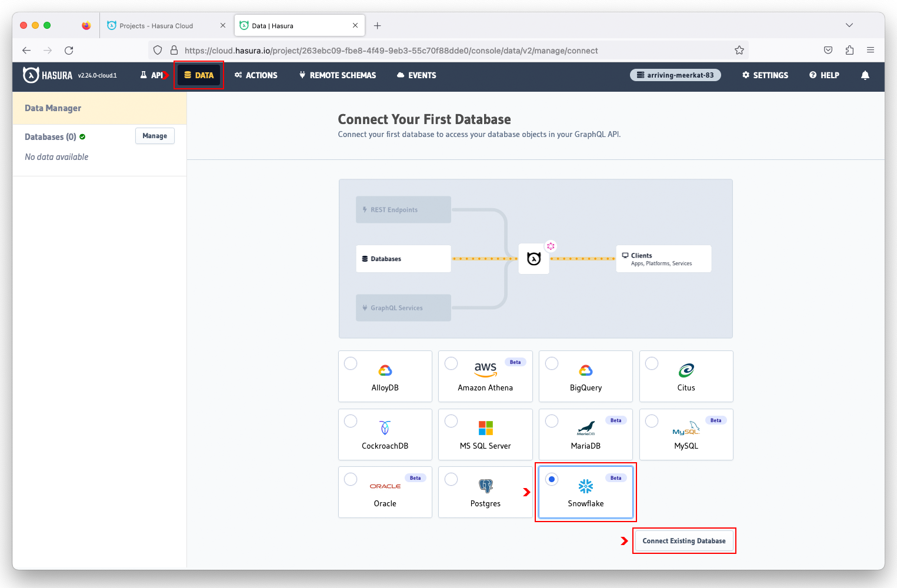The height and width of the screenshot is (588, 897).
Task: Open the REMOTE SCHEMAS navigation tab
Action: click(x=338, y=75)
